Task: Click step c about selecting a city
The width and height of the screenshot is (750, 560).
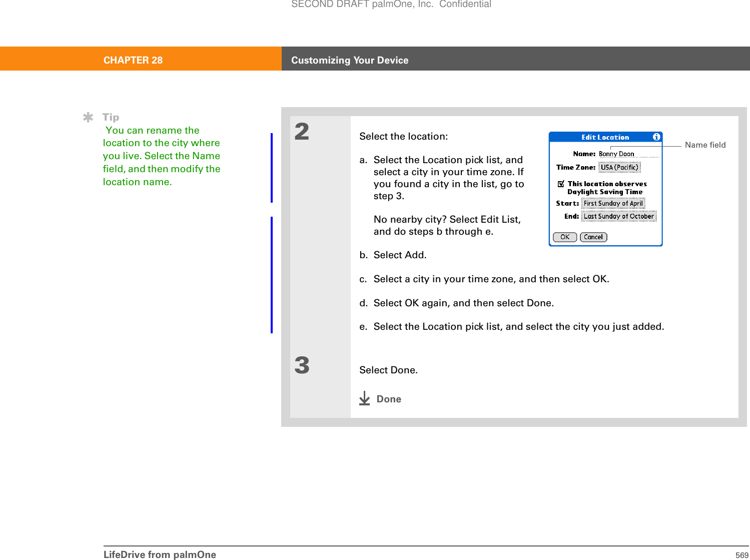Action: (484, 279)
